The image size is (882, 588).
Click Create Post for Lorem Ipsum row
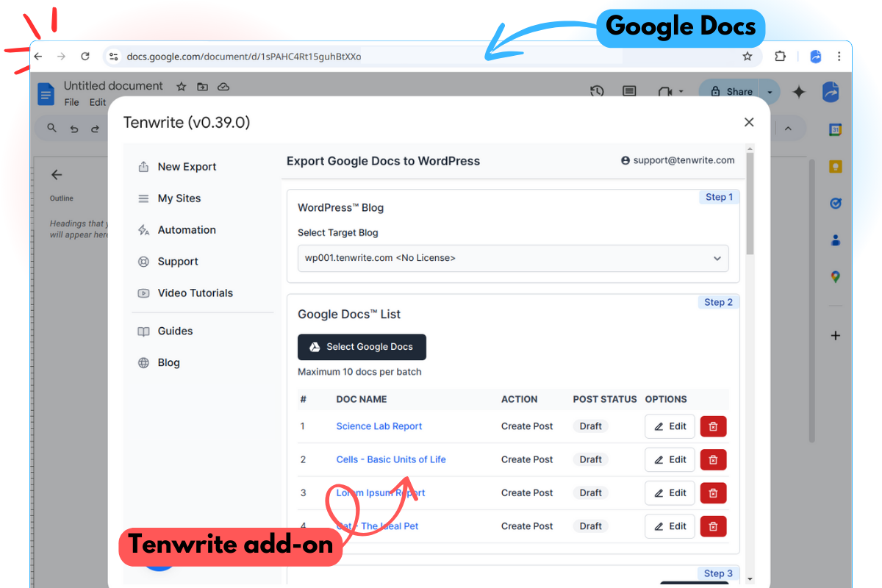click(527, 492)
